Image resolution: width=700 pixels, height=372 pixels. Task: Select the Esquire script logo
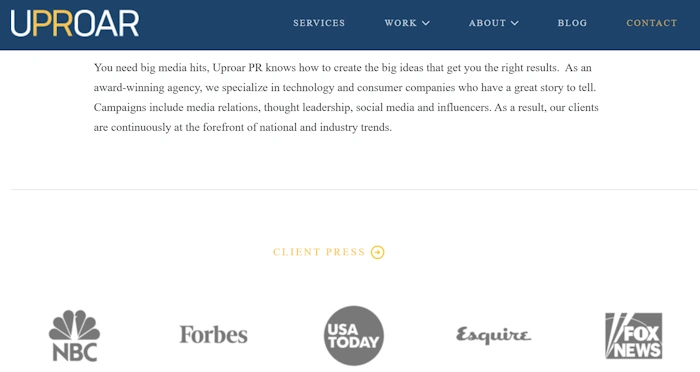click(493, 335)
